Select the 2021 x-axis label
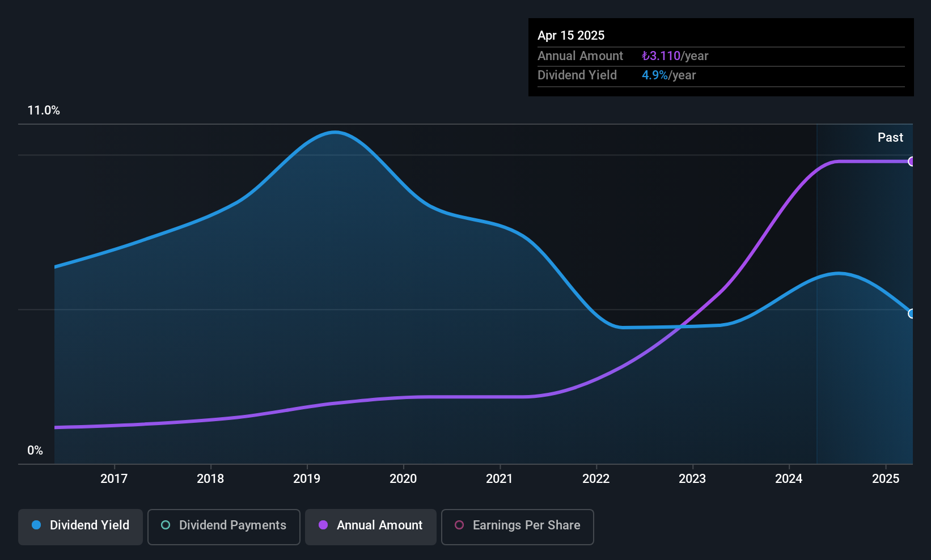The width and height of the screenshot is (931, 560). click(x=500, y=478)
